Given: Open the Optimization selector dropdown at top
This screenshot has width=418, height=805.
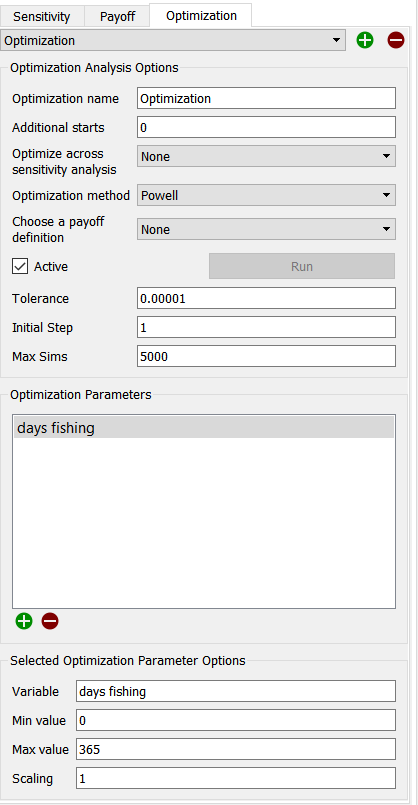Looking at the screenshot, I should [173, 41].
